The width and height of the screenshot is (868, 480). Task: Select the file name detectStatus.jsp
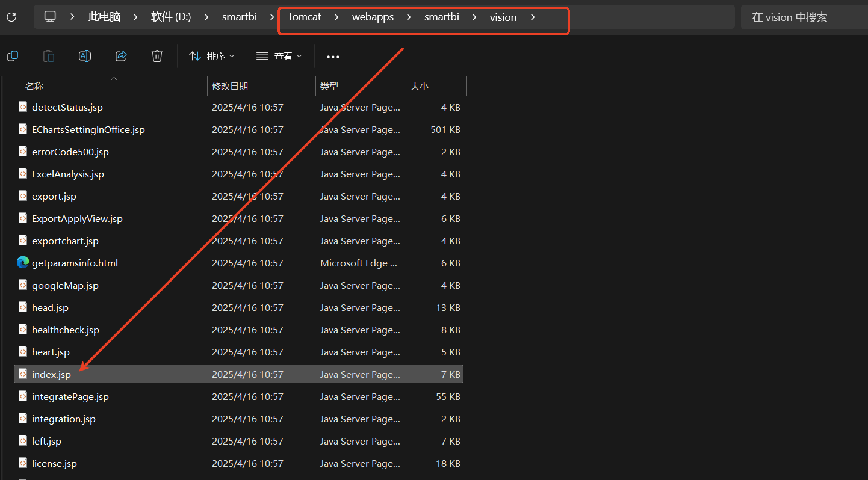67,107
